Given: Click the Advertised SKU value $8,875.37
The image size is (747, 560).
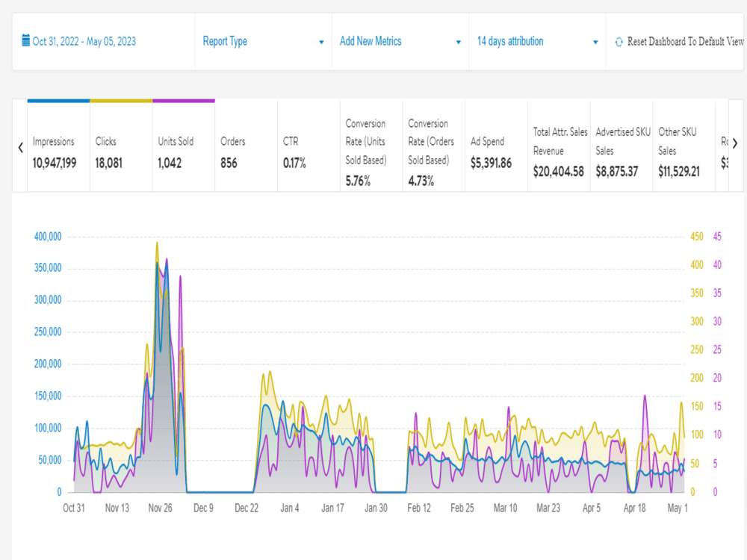Looking at the screenshot, I should coord(616,172).
